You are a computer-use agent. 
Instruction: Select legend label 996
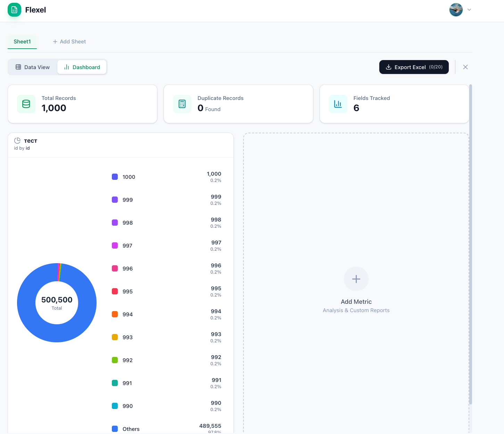click(x=127, y=269)
